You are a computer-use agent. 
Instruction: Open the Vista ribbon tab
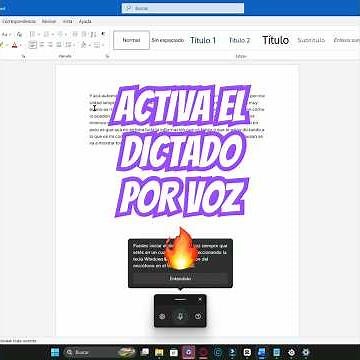(x=67, y=21)
